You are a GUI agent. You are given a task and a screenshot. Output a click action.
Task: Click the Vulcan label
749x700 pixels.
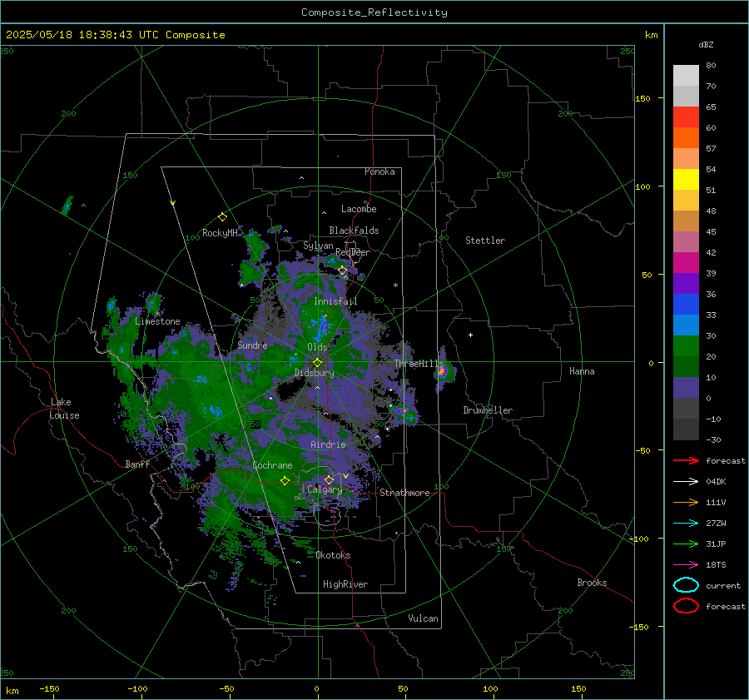point(424,618)
